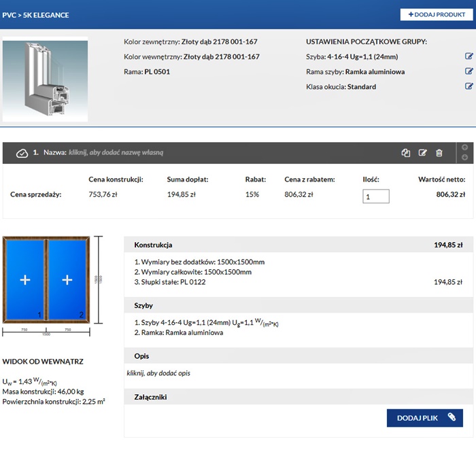Screen dimensions: 476x452
Task: Open edit icon in item 1 header
Action: tap(422, 153)
